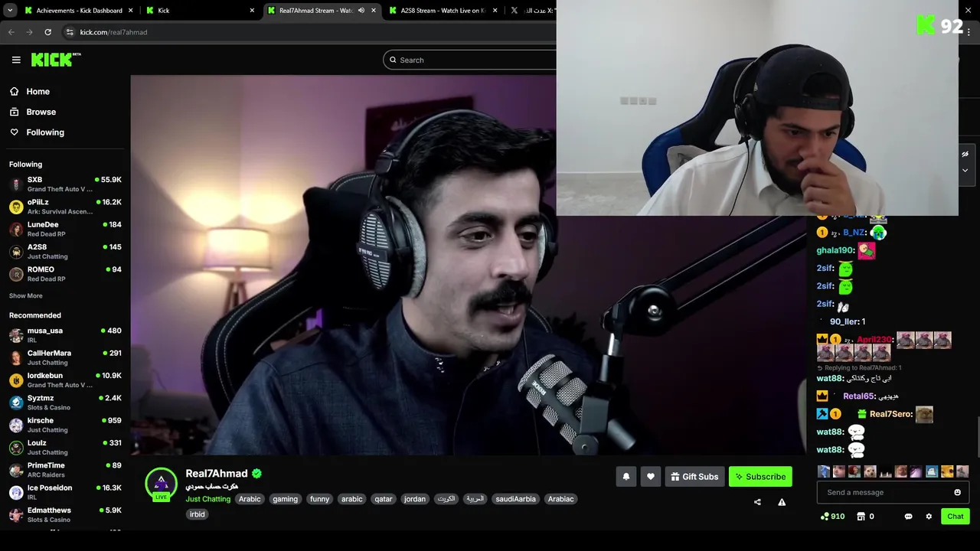Image resolution: width=980 pixels, height=551 pixels.
Task: Follow channel with heart button
Action: pyautogui.click(x=650, y=477)
